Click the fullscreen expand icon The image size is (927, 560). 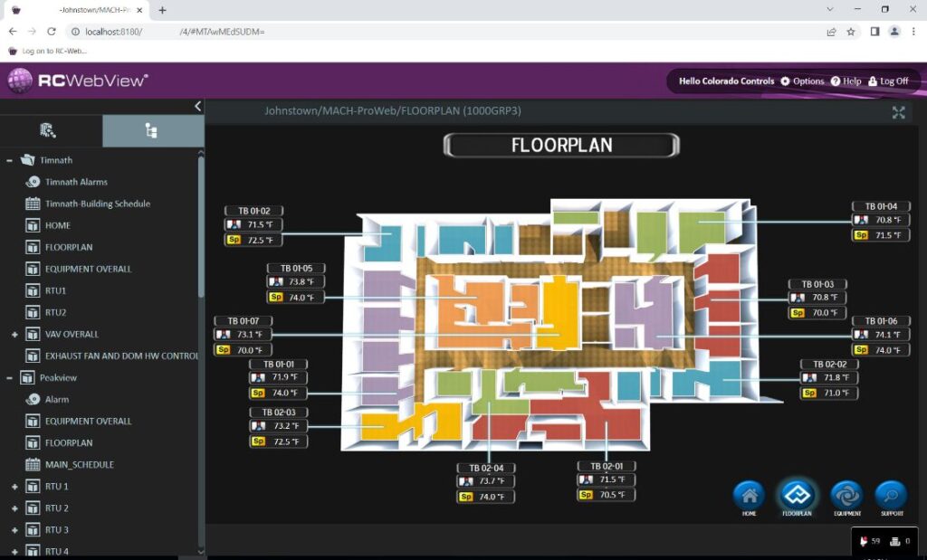click(x=898, y=112)
